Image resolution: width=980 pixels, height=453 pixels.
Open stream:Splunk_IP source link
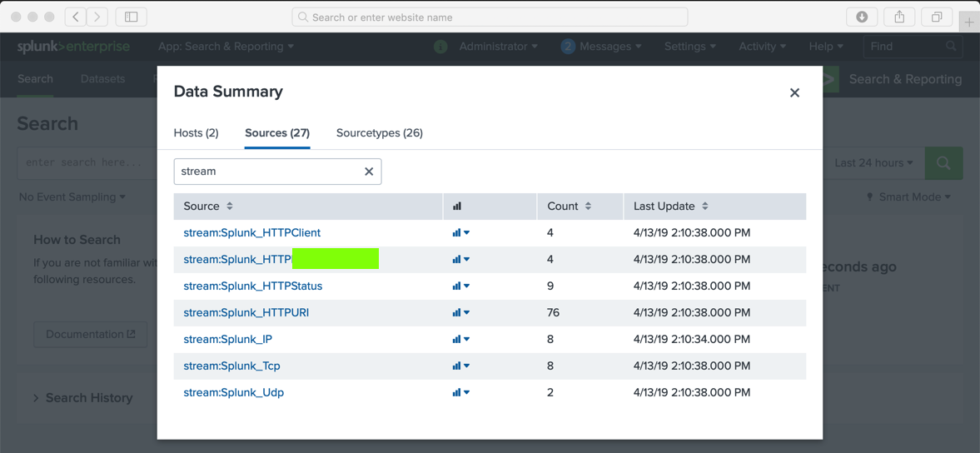tap(227, 339)
